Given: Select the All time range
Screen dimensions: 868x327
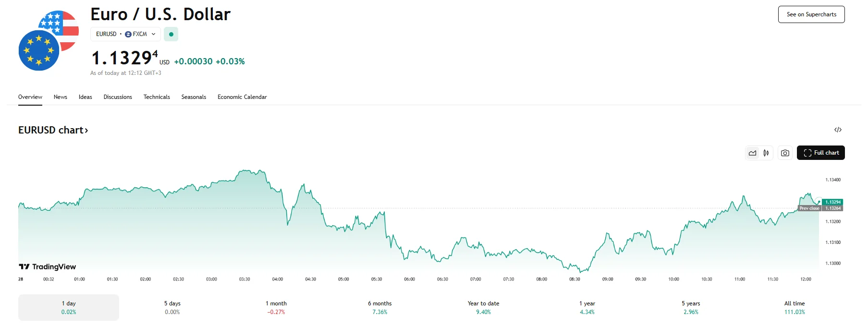Looking at the screenshot, I should (x=795, y=307).
